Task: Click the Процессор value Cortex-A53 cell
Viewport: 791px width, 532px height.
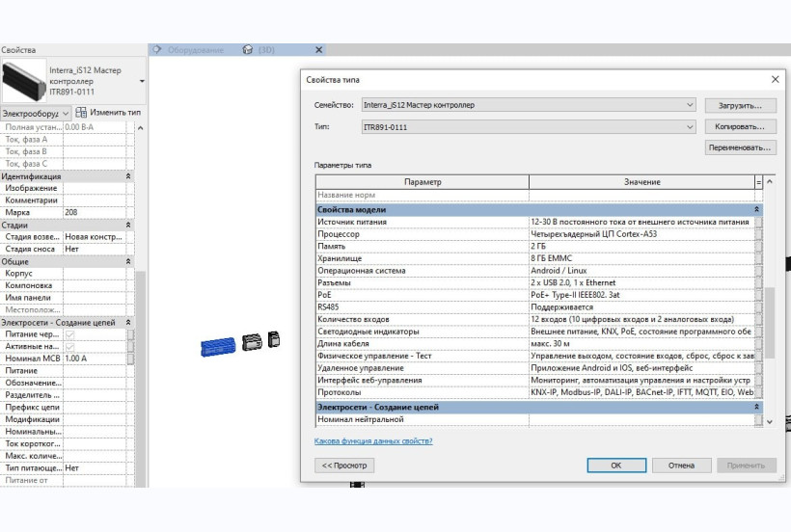Action: pos(641,234)
